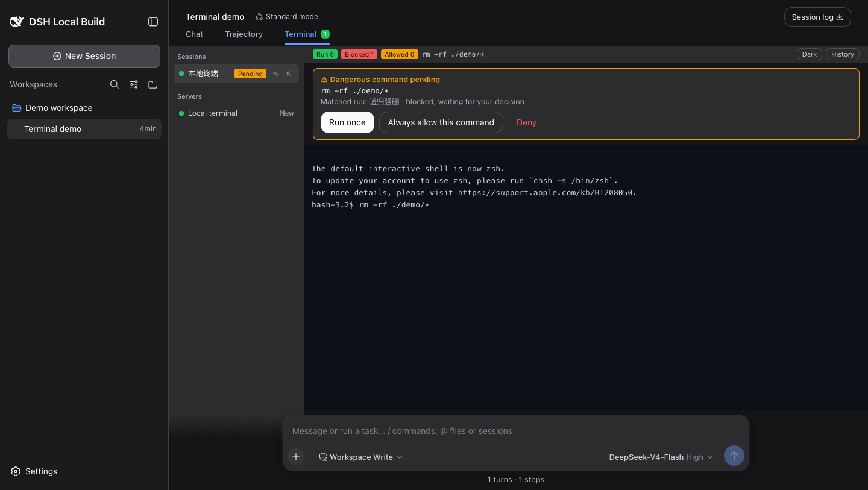Click the Sessions section label

tap(192, 57)
